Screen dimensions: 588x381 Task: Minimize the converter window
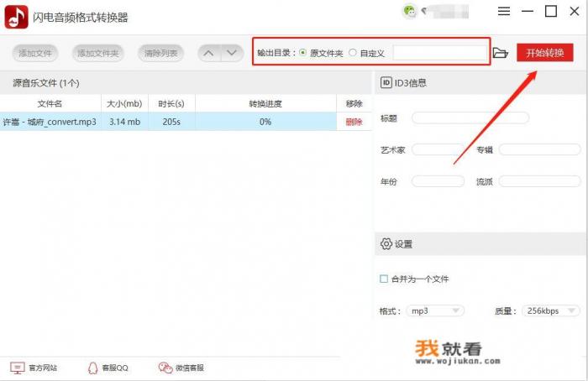pyautogui.click(x=528, y=11)
